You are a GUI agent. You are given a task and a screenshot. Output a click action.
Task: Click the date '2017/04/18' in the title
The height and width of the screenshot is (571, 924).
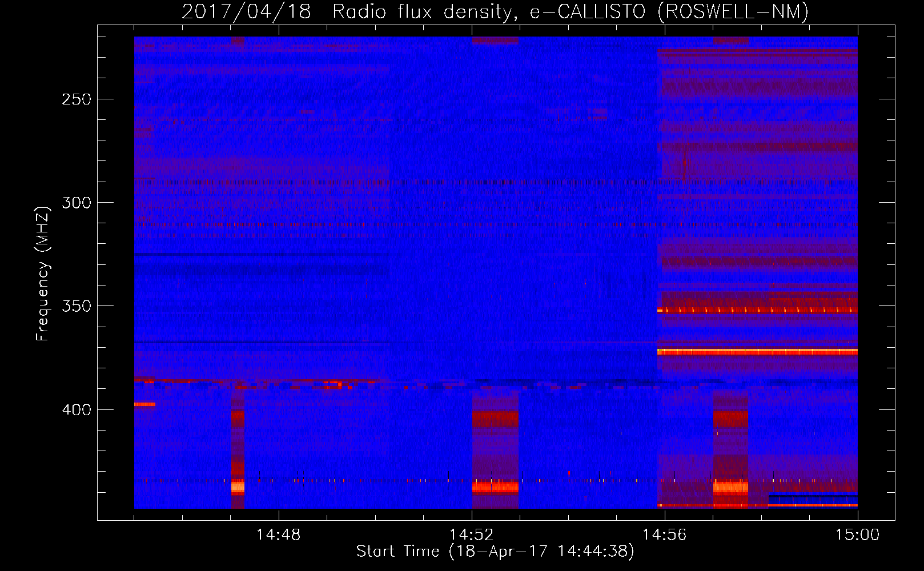(246, 11)
